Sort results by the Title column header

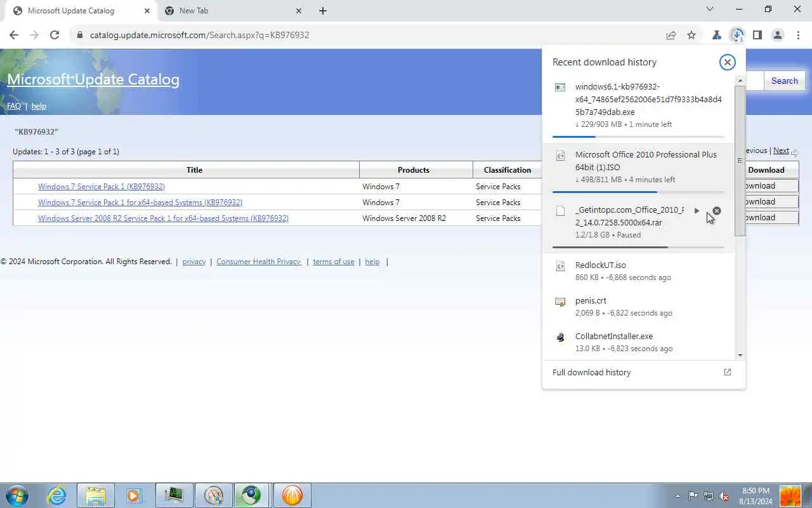click(x=194, y=170)
